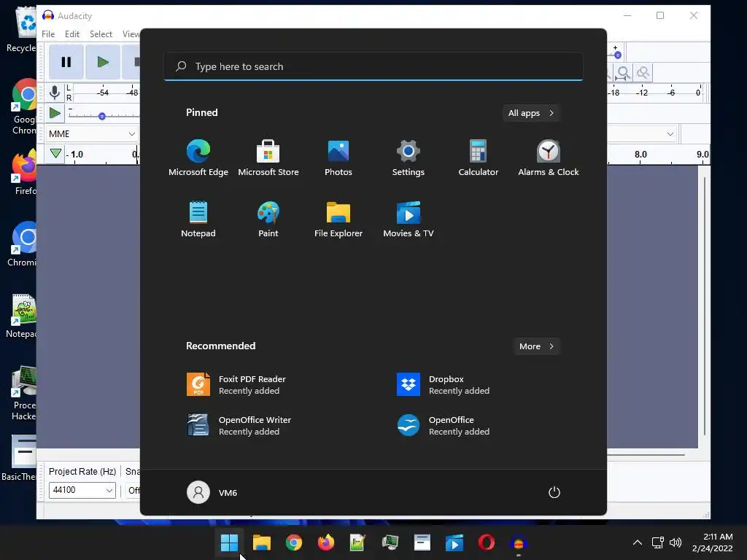Screen dimensions: 747x560
Task: Click the Play-at-speed button in Audacity
Action: coord(55,113)
